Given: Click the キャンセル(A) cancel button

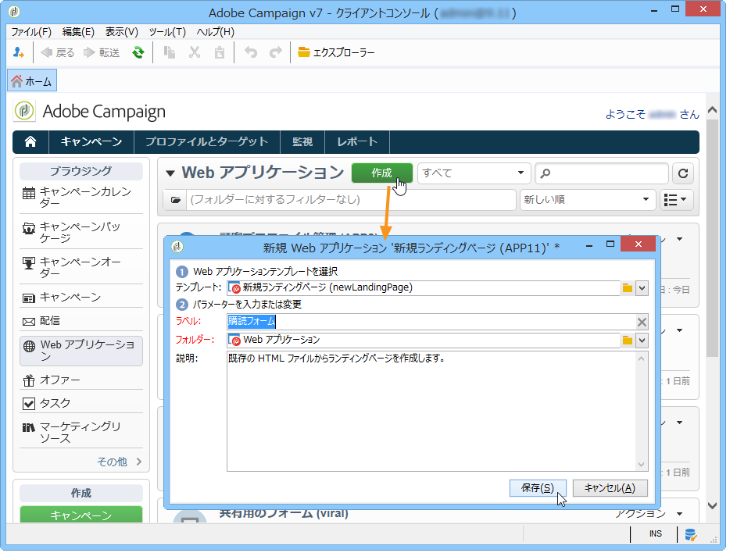Looking at the screenshot, I should (x=610, y=488).
